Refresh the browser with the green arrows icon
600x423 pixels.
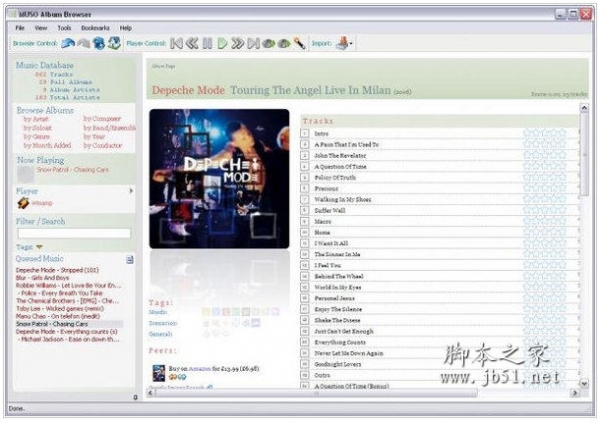point(114,43)
